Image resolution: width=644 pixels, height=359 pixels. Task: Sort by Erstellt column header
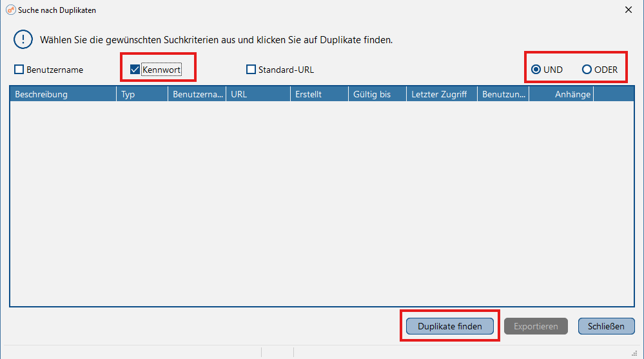319,94
